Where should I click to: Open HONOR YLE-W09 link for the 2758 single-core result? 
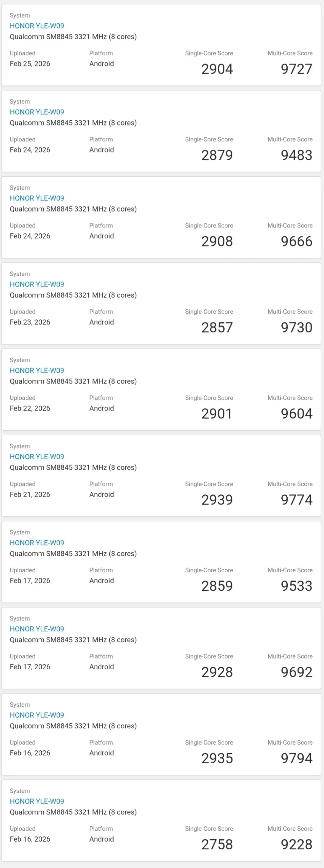tap(37, 801)
